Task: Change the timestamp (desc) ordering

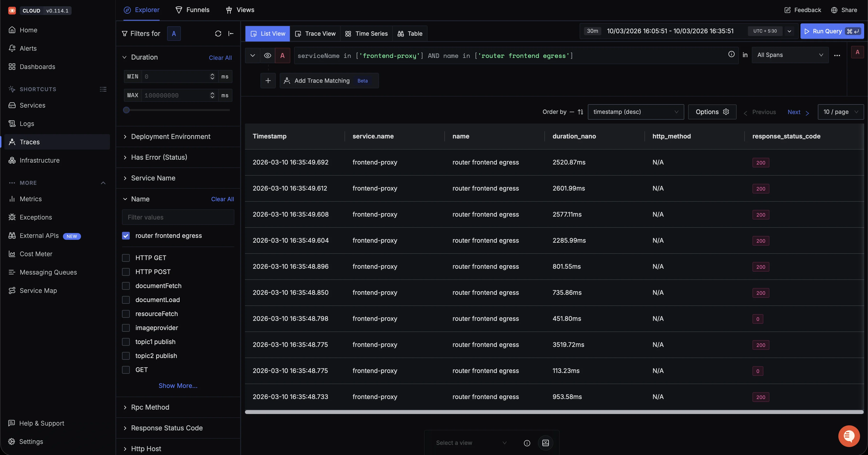Action: (636, 112)
